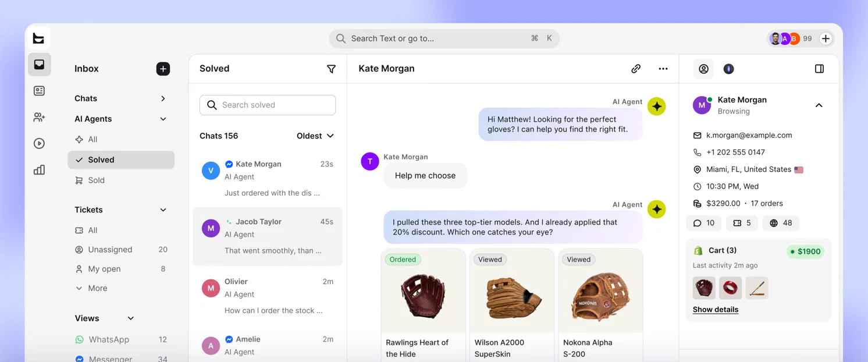868x362 pixels.
Task: Click the Shopify bag icon in Cart
Action: (698, 250)
